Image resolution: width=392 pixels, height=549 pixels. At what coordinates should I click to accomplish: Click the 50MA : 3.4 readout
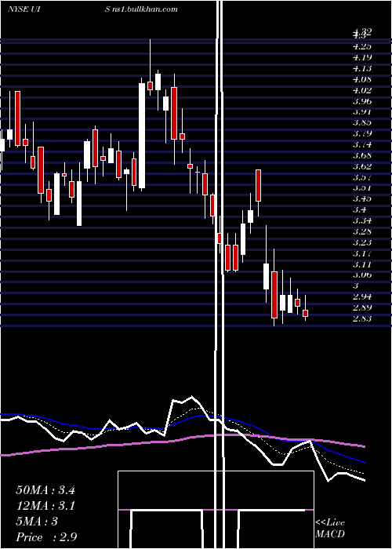point(45,490)
